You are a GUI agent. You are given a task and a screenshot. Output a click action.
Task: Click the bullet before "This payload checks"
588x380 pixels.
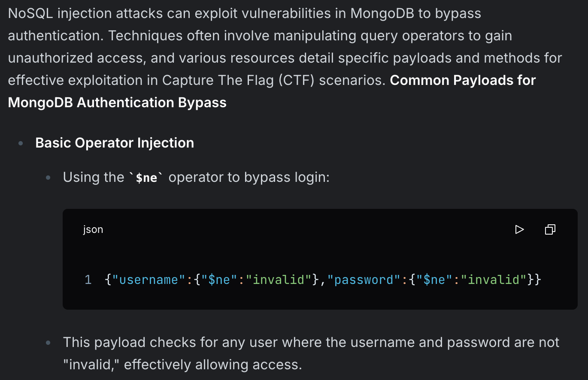coord(48,343)
